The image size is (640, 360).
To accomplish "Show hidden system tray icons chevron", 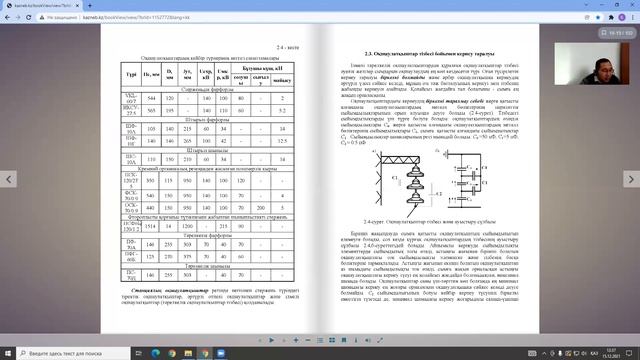I will pyautogui.click(x=544, y=353).
